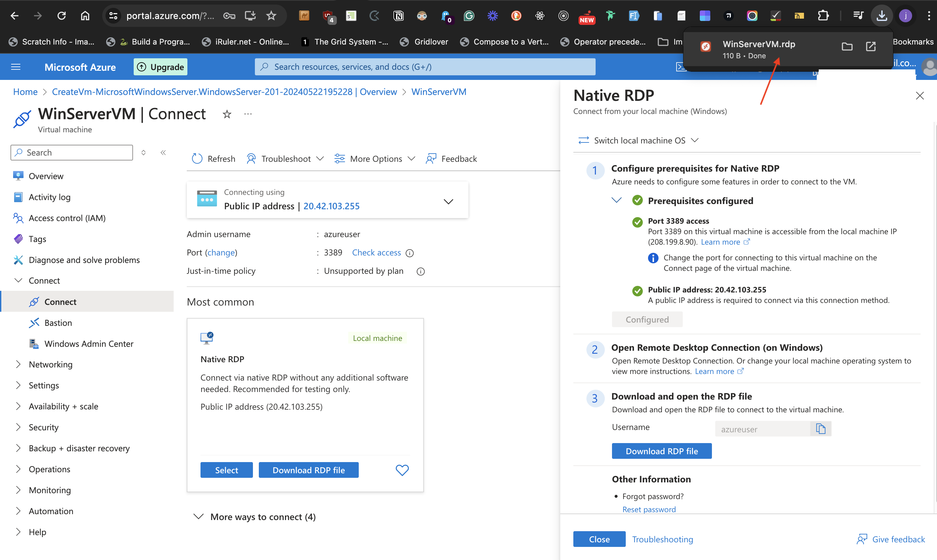This screenshot has width=937, height=560.
Task: Click the copy username icon
Action: coord(820,429)
